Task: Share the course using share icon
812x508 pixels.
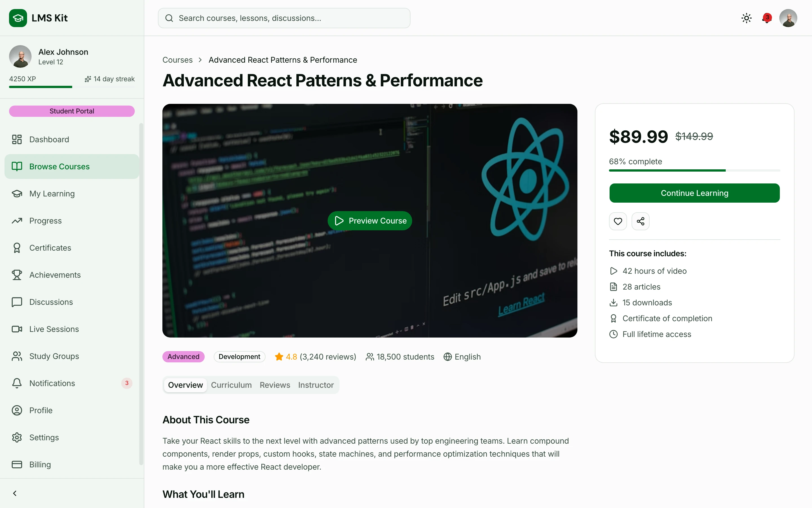Action: 640,222
